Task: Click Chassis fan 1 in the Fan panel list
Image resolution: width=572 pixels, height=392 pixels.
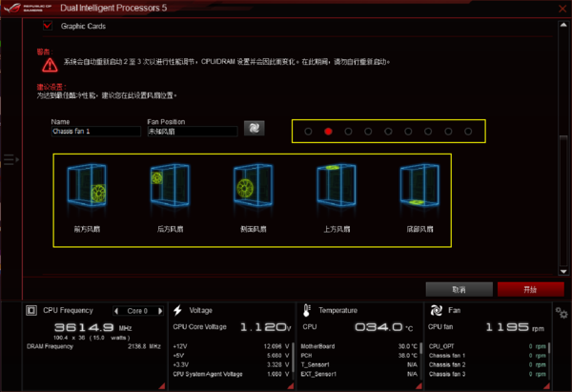Action: tap(487, 356)
